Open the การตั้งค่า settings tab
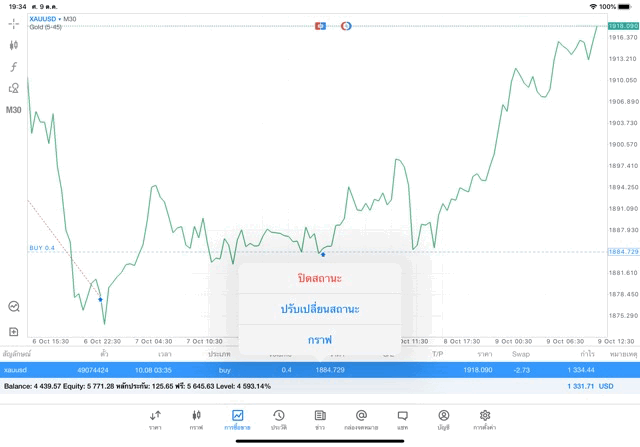This screenshot has height=447, width=640. (485, 419)
